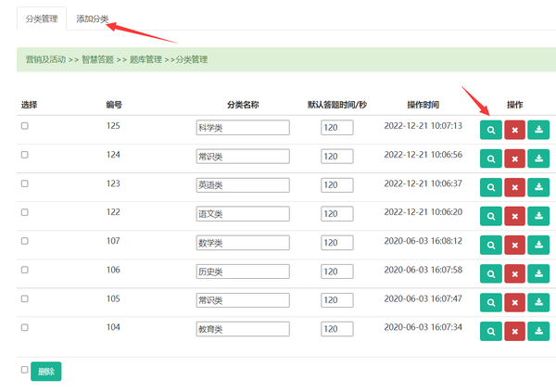The height and width of the screenshot is (392, 556).
Task: Select row 123 with its checkbox
Action: [24, 183]
